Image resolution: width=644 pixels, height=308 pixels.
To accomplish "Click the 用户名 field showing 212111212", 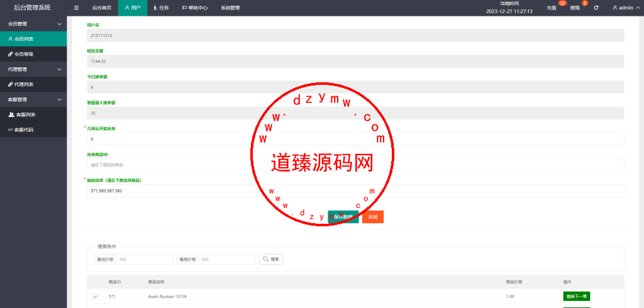I will tap(355, 35).
